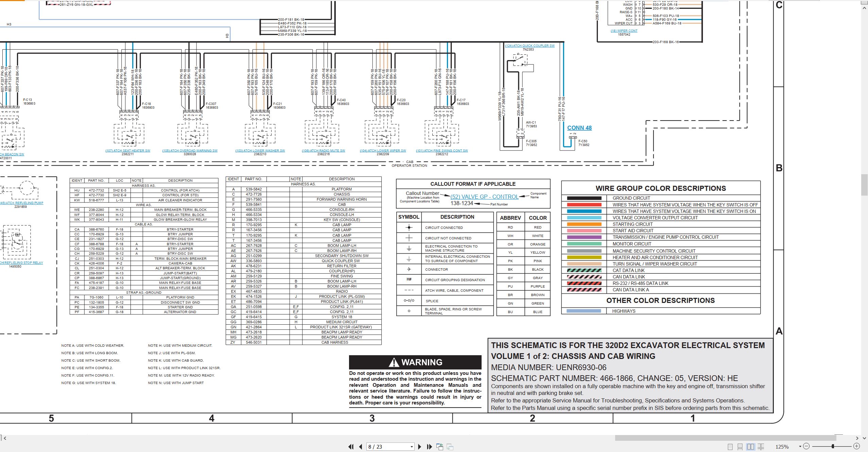
Task: Click the SPLICE symbol description row
Action: click(445, 301)
